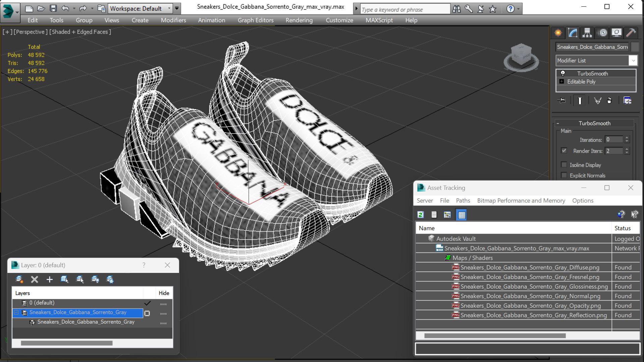Toggle current layer box for Sneakers layer
The image size is (644, 362).
(x=147, y=313)
